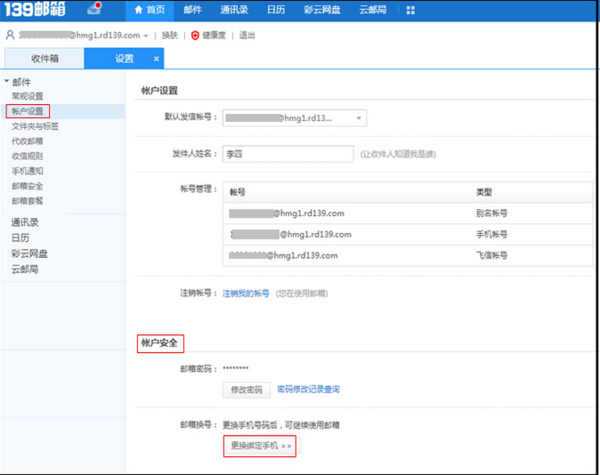Click the 更换绑定手机 >> button

click(260, 446)
